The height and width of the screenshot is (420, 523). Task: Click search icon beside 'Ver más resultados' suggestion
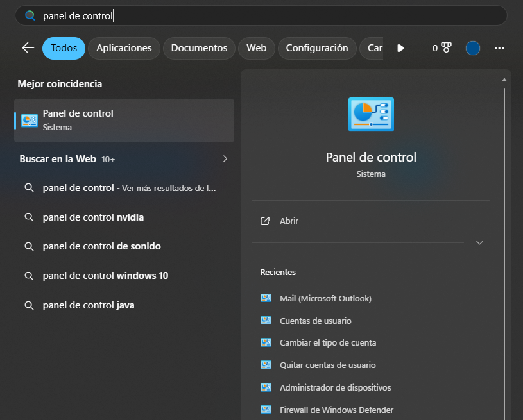(29, 188)
